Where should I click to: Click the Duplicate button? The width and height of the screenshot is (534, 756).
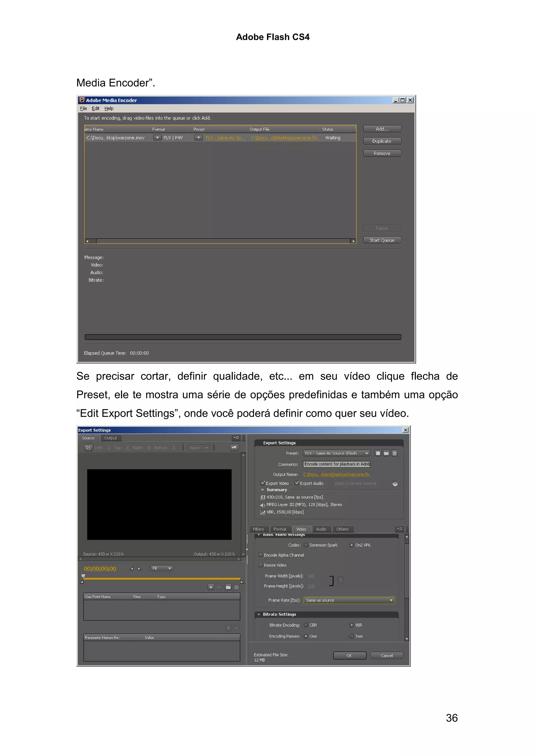click(382, 141)
